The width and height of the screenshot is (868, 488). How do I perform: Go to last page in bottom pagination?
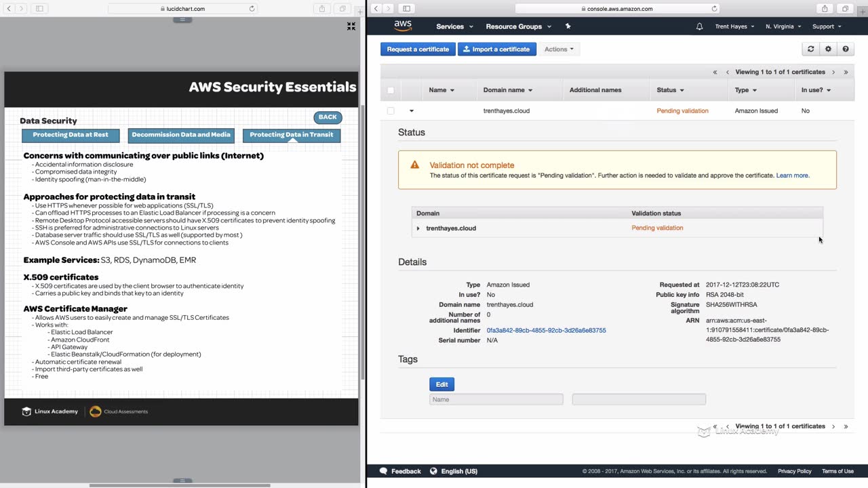(x=846, y=426)
